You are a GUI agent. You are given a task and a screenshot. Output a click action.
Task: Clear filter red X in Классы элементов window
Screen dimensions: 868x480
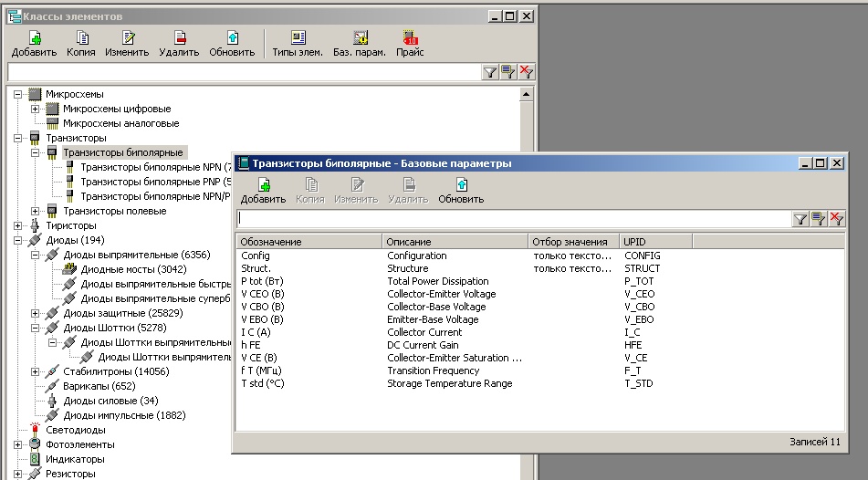(526, 72)
